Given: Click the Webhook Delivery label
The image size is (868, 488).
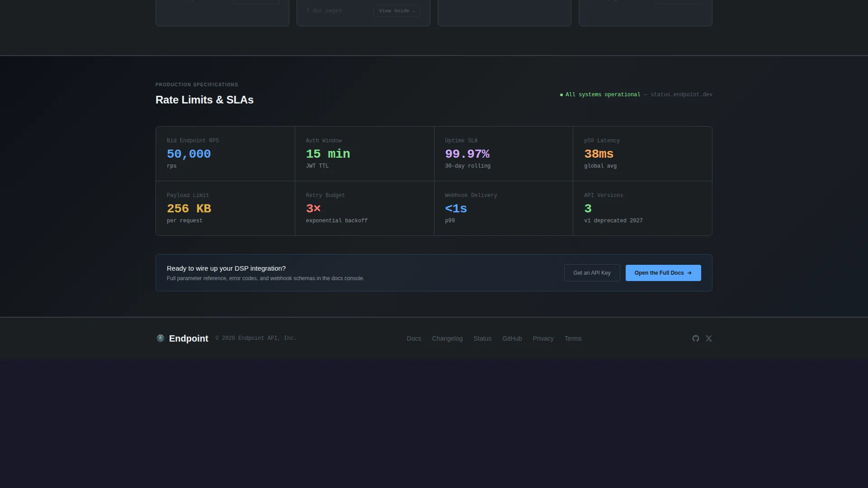Looking at the screenshot, I should [471, 195].
